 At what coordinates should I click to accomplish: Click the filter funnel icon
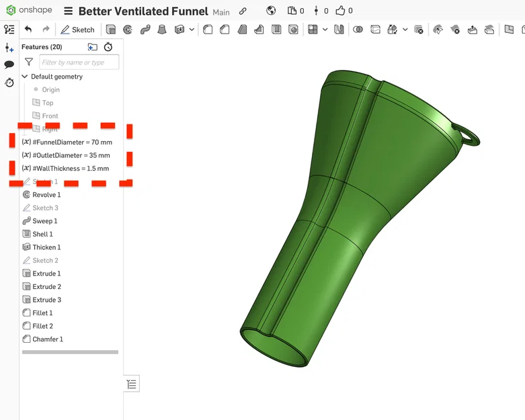coord(29,62)
